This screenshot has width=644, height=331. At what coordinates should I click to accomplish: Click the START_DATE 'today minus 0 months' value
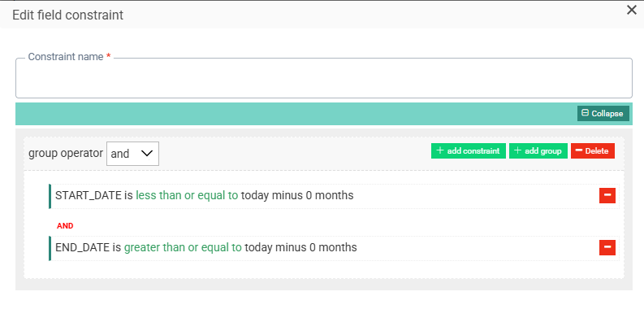click(297, 195)
